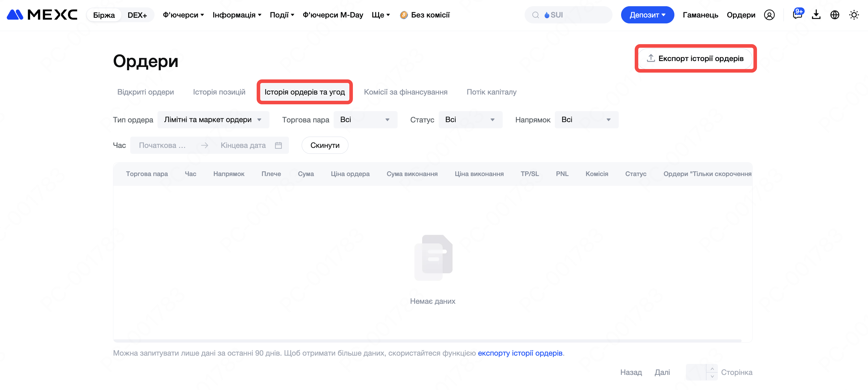Click the MEXC logo
The image size is (868, 390).
tap(42, 15)
